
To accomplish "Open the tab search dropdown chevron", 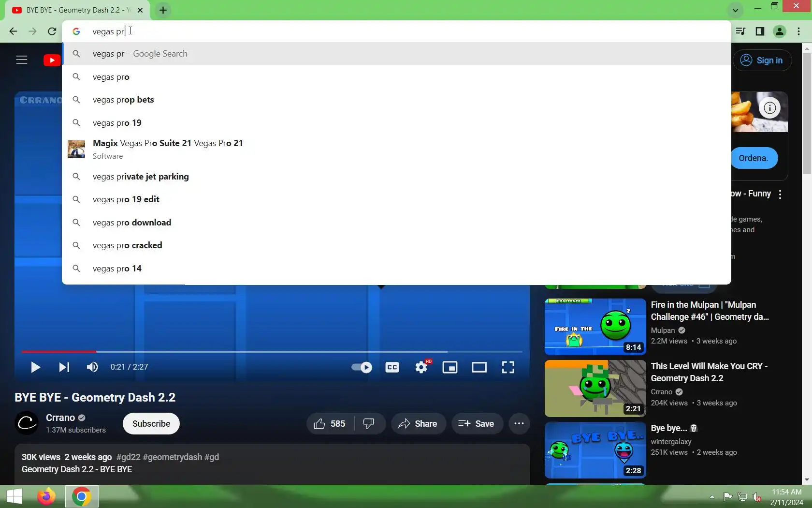I will click(x=735, y=10).
